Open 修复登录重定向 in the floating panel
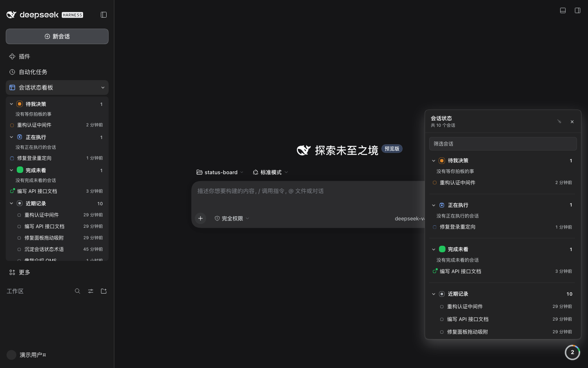Image resolution: width=588 pixels, height=368 pixels. tap(503, 227)
